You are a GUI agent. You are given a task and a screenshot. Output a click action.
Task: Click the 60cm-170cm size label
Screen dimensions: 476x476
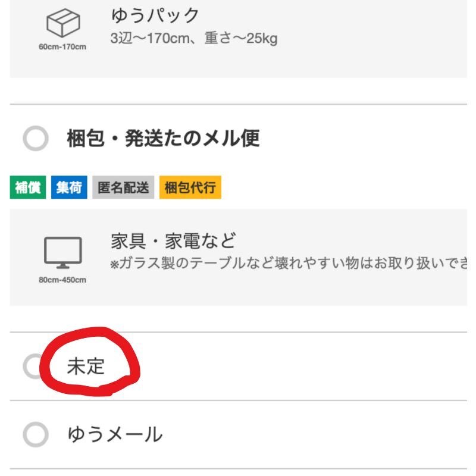click(x=62, y=46)
